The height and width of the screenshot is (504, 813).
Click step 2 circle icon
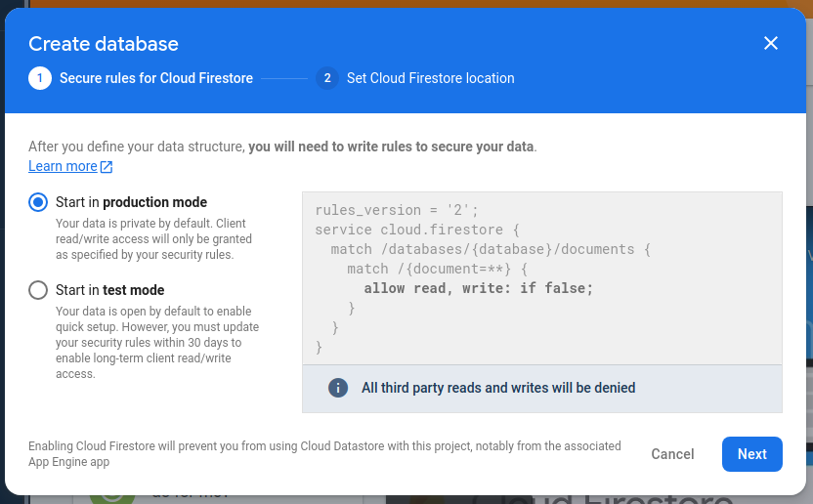(x=327, y=78)
